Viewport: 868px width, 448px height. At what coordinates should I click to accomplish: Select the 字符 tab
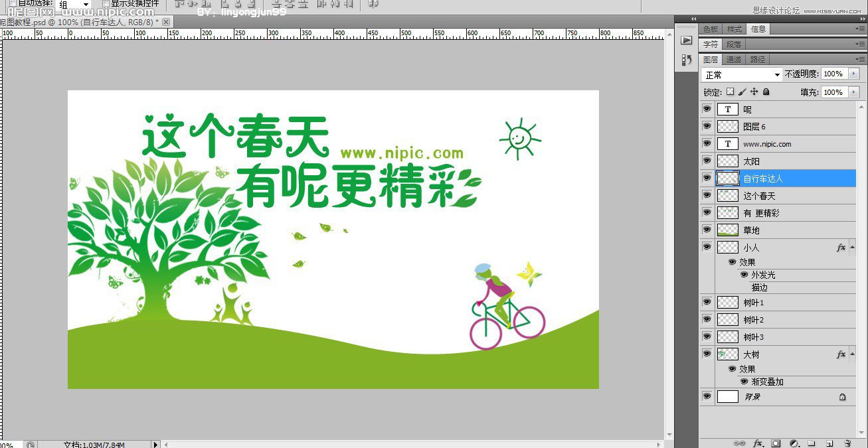click(x=711, y=44)
